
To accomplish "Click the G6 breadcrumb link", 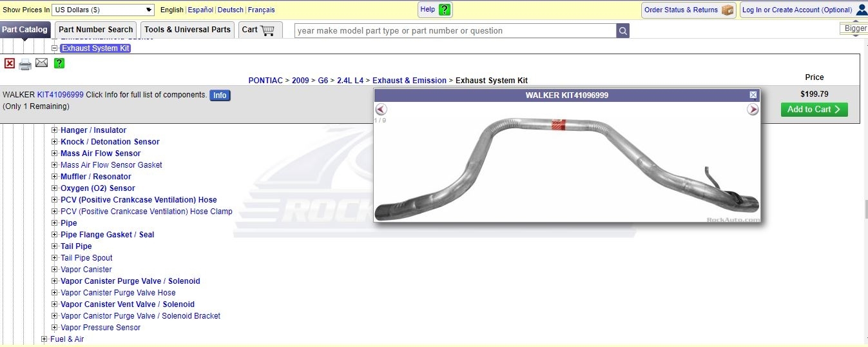I will click(323, 81).
